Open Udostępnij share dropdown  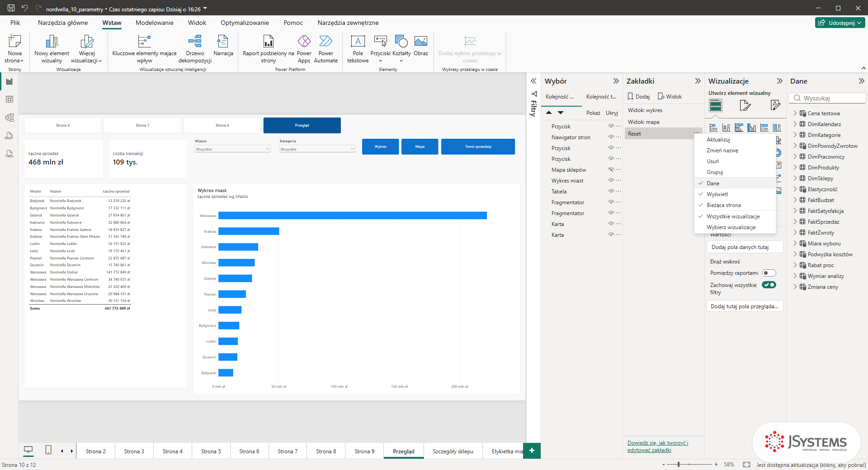coord(840,23)
